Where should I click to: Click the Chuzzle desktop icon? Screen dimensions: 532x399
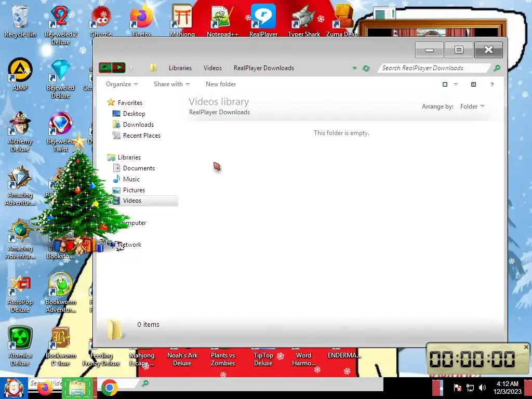tap(101, 21)
